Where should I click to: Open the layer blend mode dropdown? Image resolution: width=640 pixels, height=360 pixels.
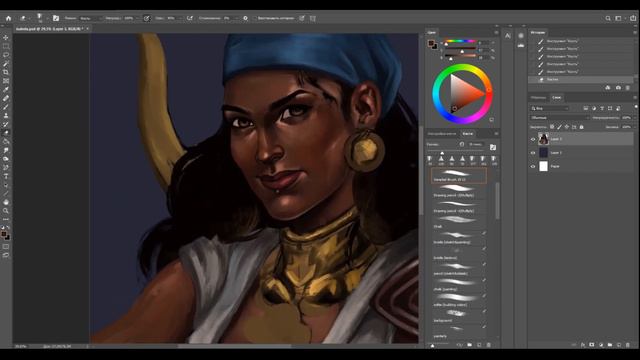[560, 118]
